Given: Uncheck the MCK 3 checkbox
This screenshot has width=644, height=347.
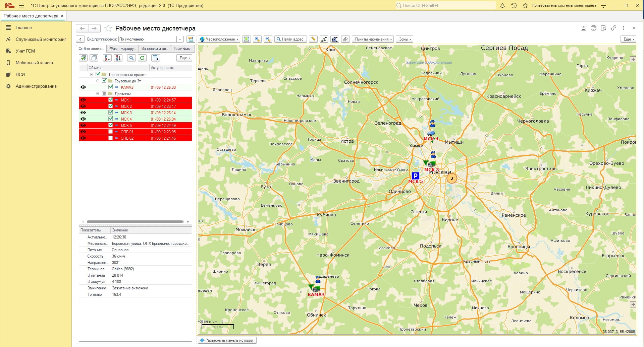Looking at the screenshot, I should (x=111, y=113).
